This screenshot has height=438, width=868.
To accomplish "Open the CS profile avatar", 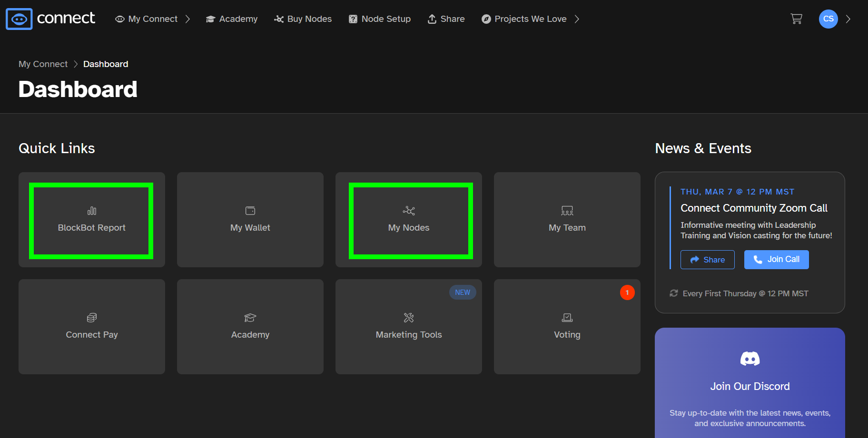I will point(829,19).
